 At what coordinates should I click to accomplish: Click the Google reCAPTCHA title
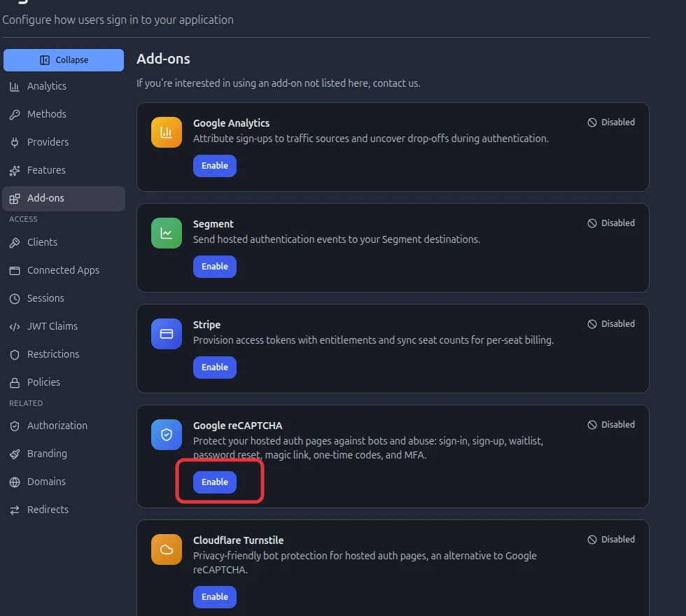238,426
